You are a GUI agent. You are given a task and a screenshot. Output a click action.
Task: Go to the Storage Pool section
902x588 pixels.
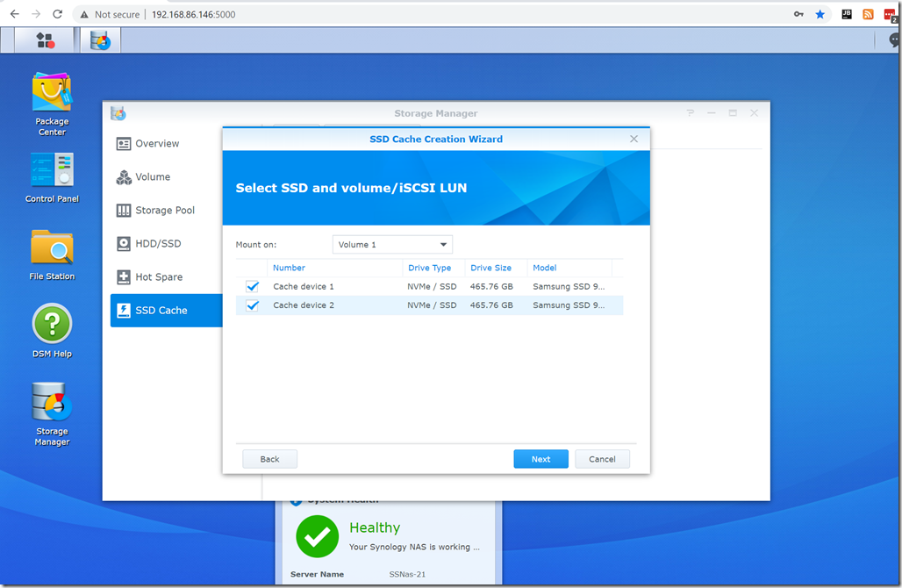pos(166,210)
